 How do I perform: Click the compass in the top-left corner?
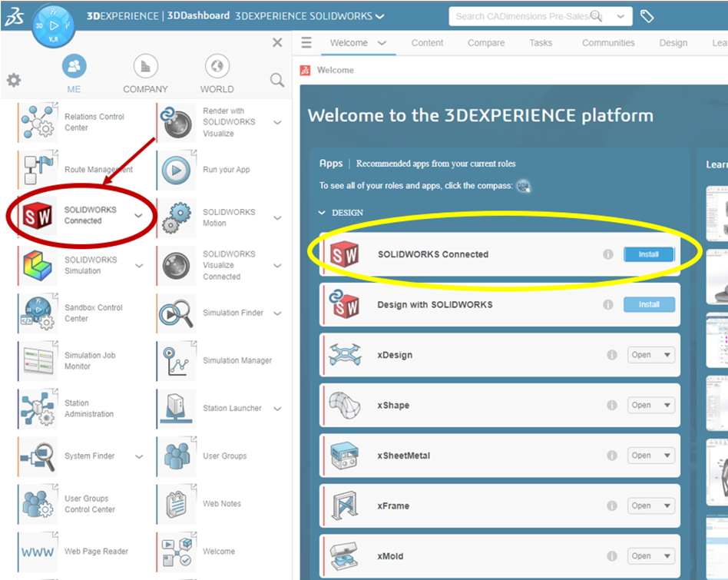point(53,25)
